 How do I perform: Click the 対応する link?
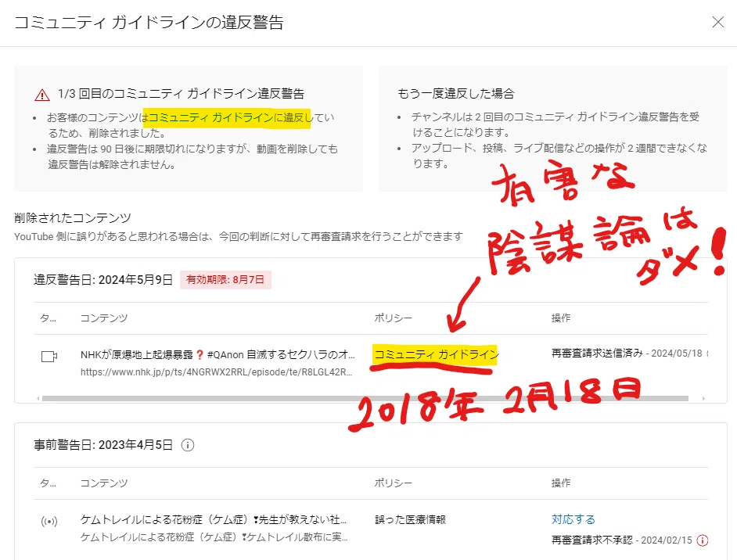(573, 519)
